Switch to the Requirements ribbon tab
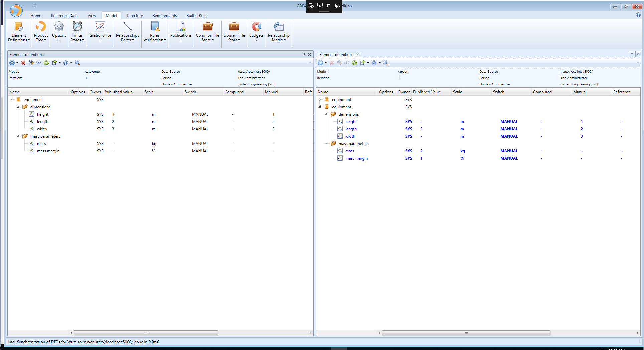 pos(164,15)
